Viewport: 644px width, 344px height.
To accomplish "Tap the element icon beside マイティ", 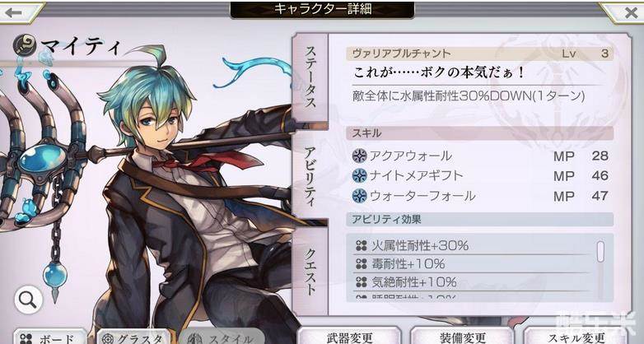I will [x=25, y=45].
